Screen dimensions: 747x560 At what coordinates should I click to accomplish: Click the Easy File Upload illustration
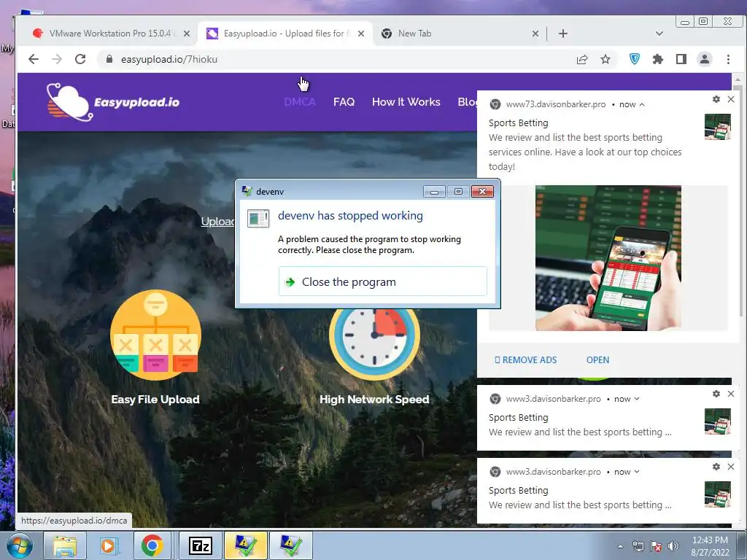pos(155,334)
